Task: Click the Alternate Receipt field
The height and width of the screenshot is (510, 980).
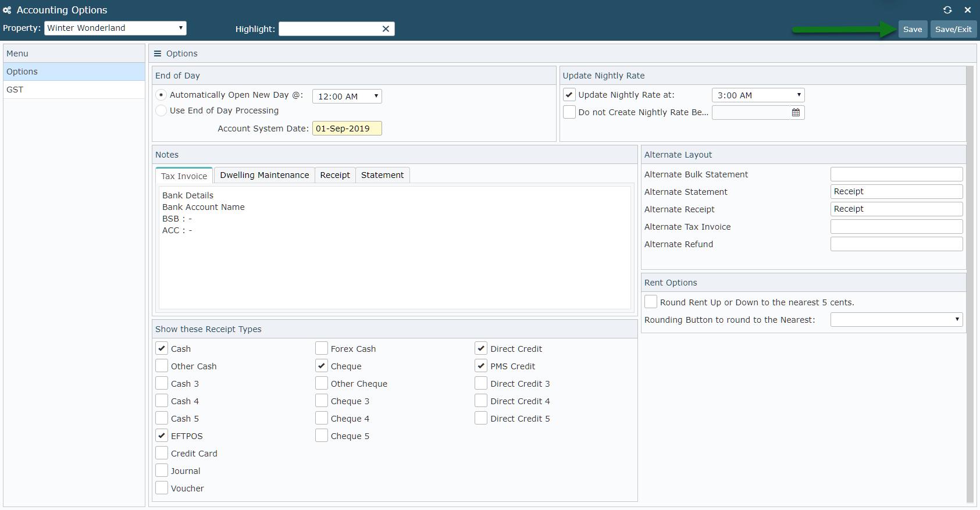Action: tap(896, 209)
